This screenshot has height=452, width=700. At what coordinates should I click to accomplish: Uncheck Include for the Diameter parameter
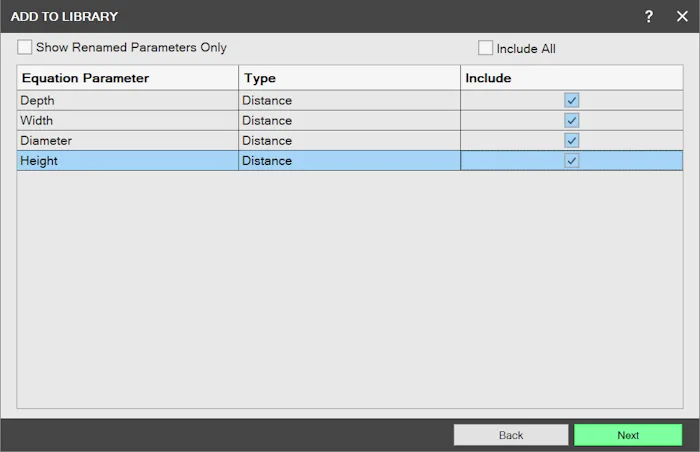[571, 141]
